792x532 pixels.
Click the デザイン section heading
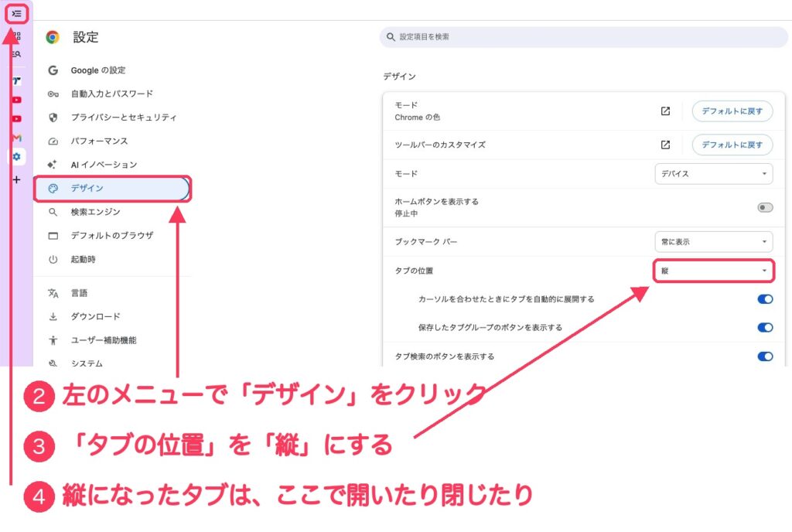[400, 77]
